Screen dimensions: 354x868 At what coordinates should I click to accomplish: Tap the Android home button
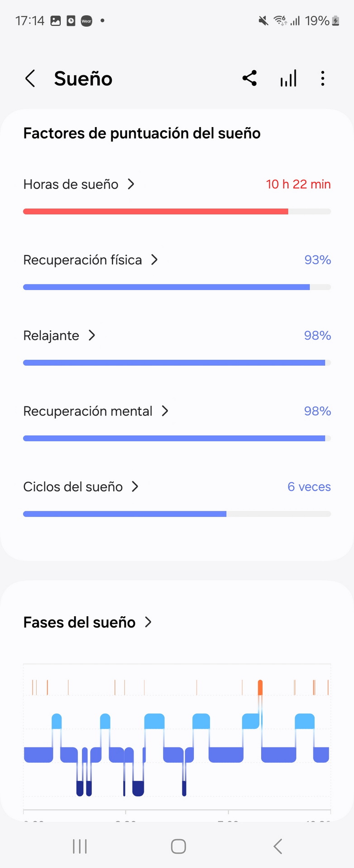178,846
